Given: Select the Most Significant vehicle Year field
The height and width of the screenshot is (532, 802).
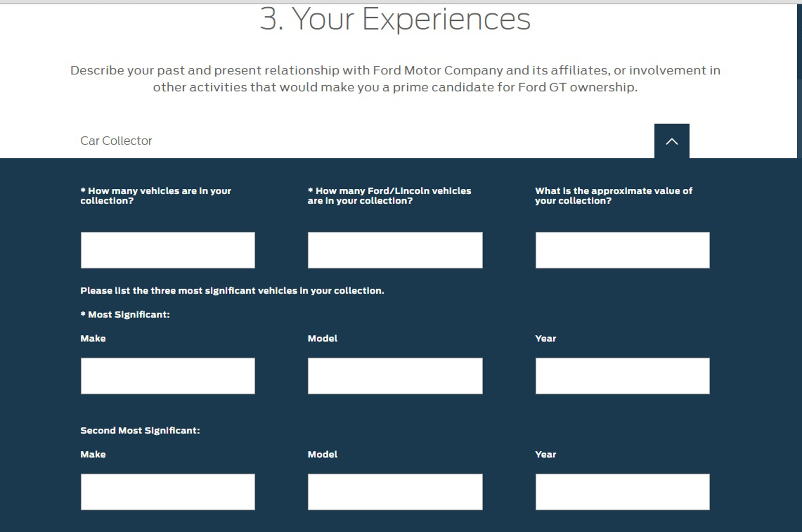Looking at the screenshot, I should click(x=622, y=376).
